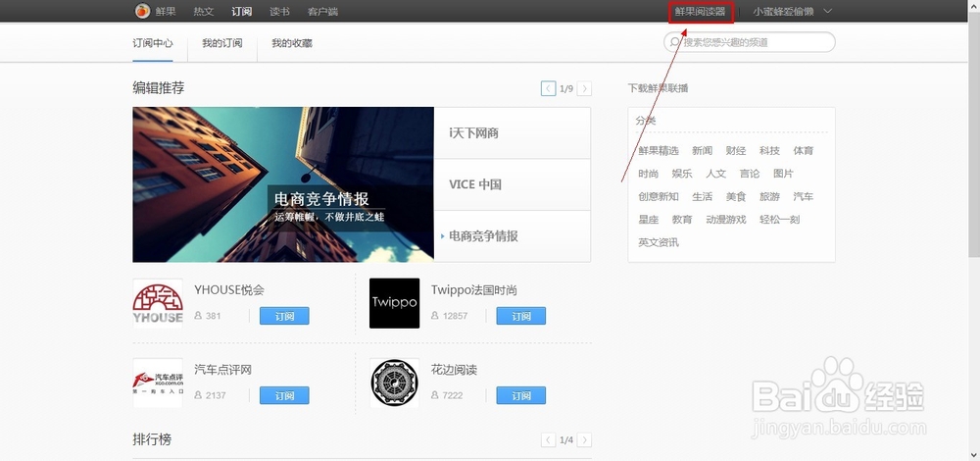Open 订阅 in top navigation

241,11
